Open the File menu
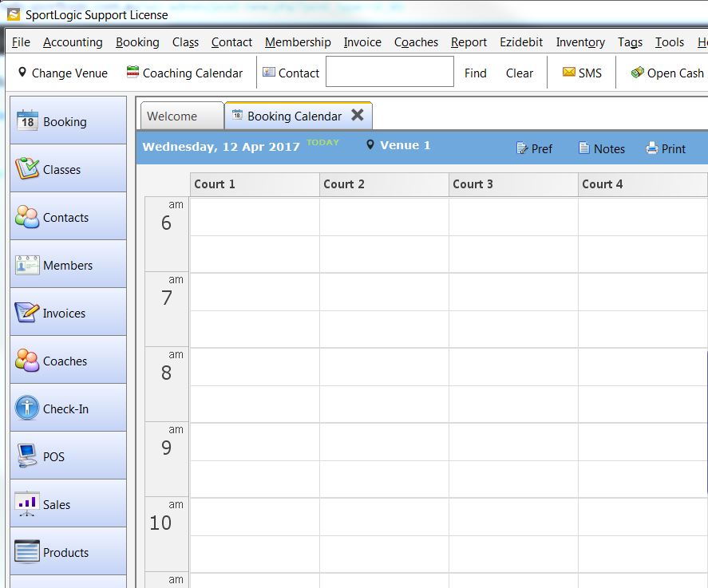708x588 pixels. [21, 42]
